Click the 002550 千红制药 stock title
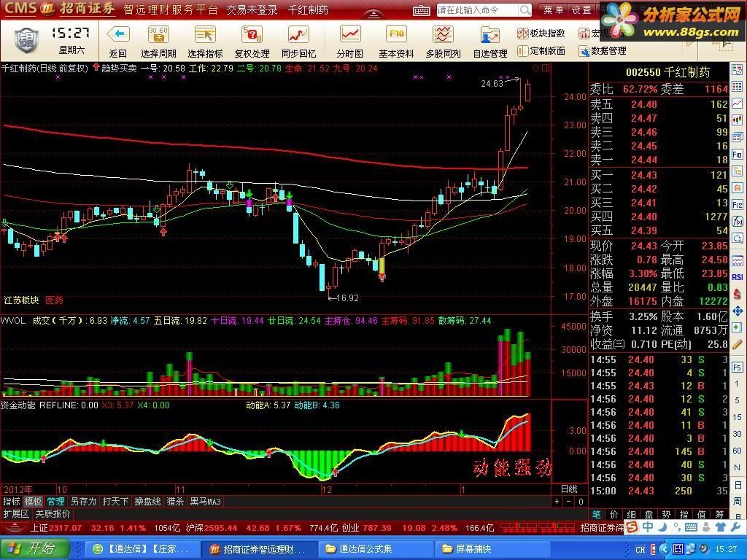Image resolution: width=747 pixels, height=560 pixels. [x=668, y=72]
